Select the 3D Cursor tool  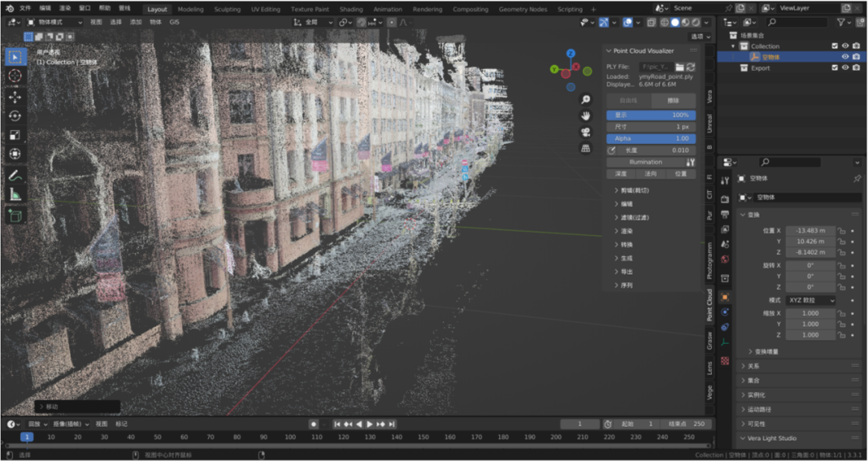[x=15, y=76]
